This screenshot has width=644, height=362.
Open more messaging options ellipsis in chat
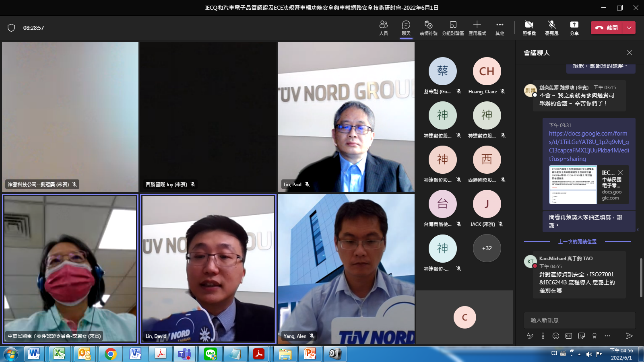(607, 336)
